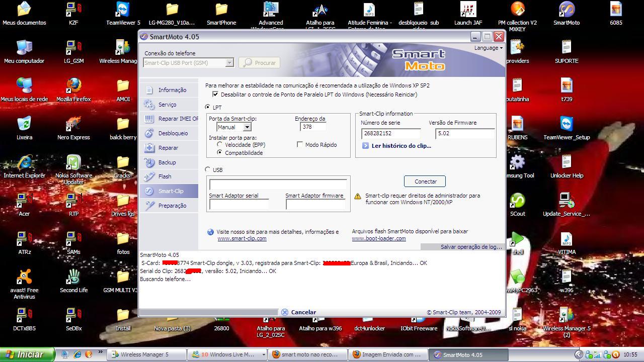
Task: Visit the www.smart-clip.com link
Action: (x=242, y=238)
